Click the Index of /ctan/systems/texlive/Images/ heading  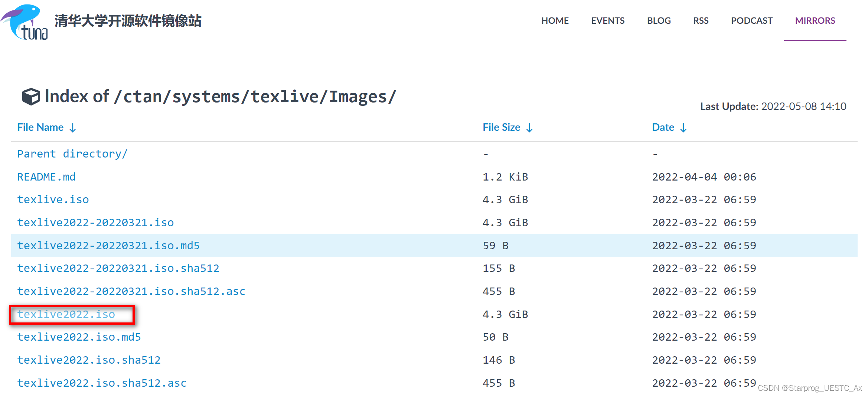(x=221, y=97)
